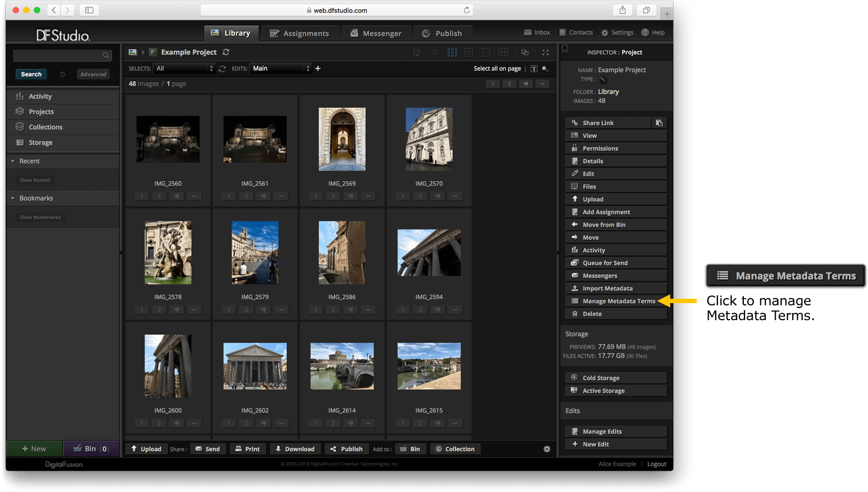Toggle thumbs-down rating under IMG_2560
868x492 pixels.
tap(176, 196)
